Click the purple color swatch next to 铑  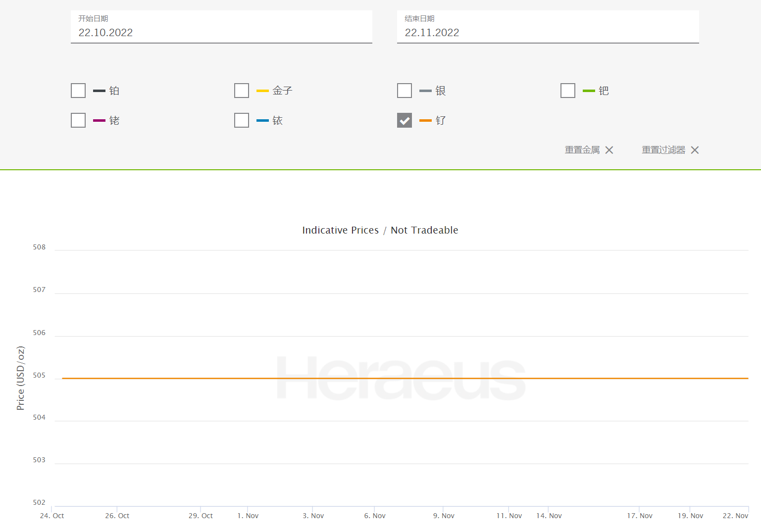(99, 120)
